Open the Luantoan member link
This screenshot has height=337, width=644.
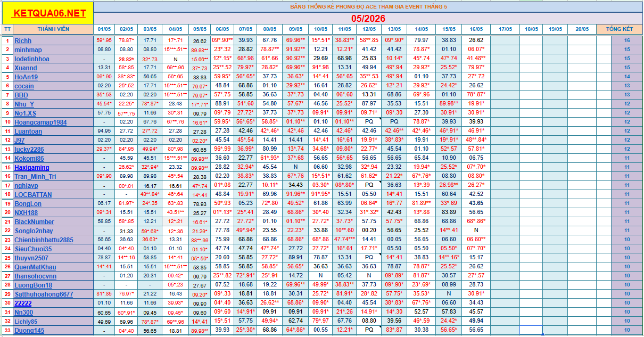pos(28,131)
